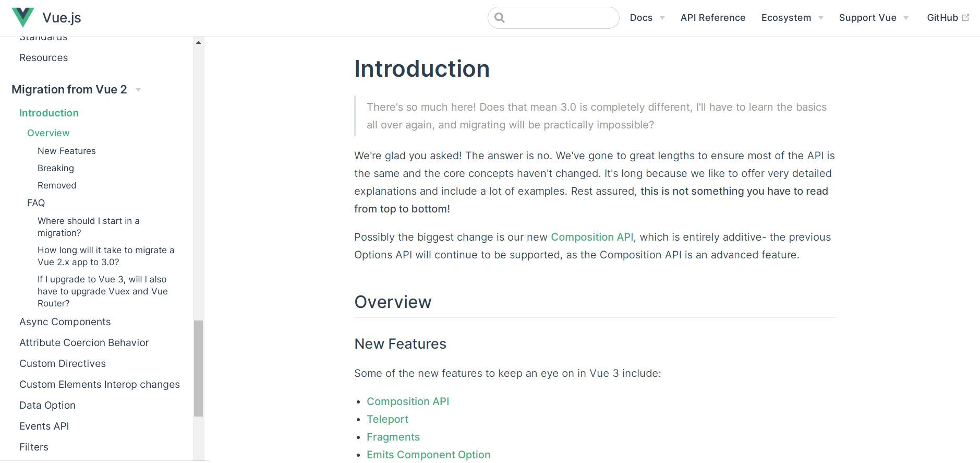Open GitHub via the external link icon
Screen dimensions: 980x463
click(x=967, y=16)
